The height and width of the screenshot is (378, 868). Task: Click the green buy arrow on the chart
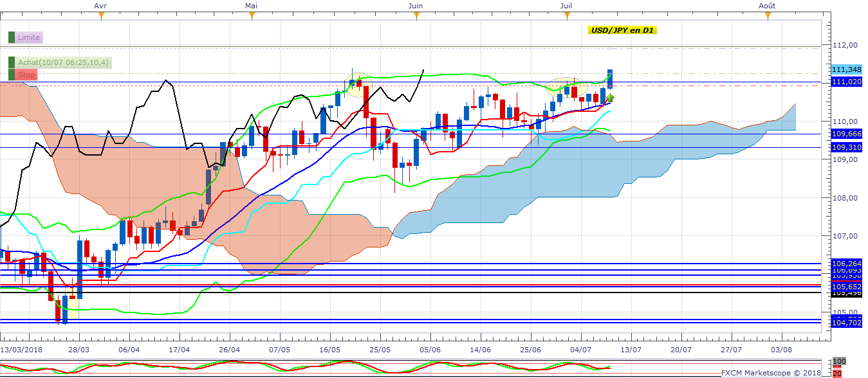pos(611,98)
